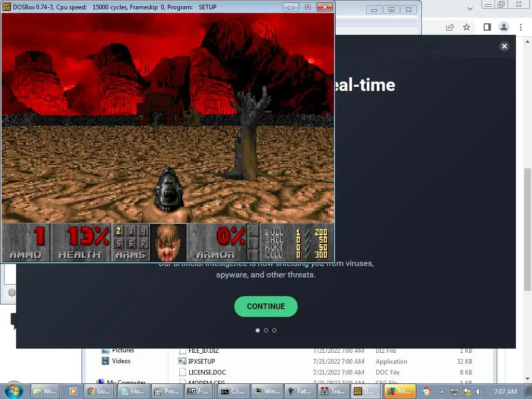
Task: Select the IPXSETUP file in Explorer
Action: point(202,362)
